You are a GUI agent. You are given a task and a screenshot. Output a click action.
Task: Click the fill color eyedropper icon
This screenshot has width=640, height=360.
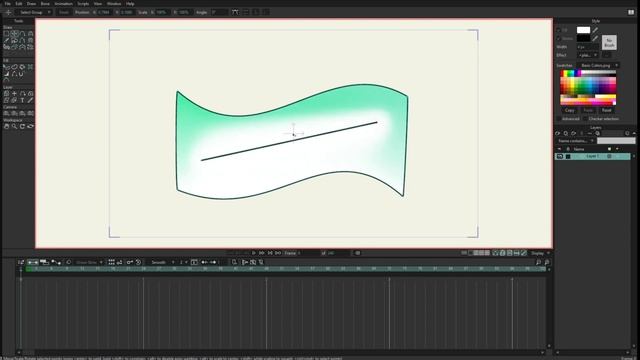(x=596, y=30)
